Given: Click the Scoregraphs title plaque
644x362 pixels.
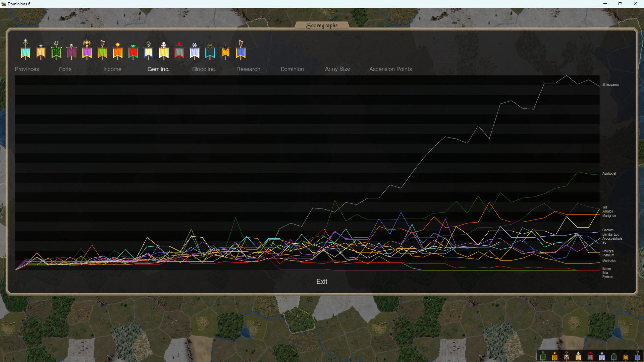Looking at the screenshot, I should tap(322, 25).
